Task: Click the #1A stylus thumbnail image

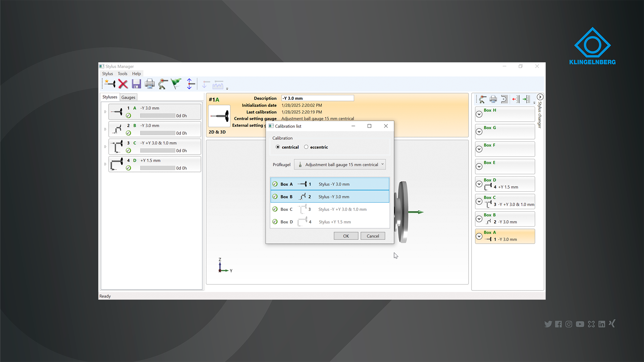Action: click(219, 116)
